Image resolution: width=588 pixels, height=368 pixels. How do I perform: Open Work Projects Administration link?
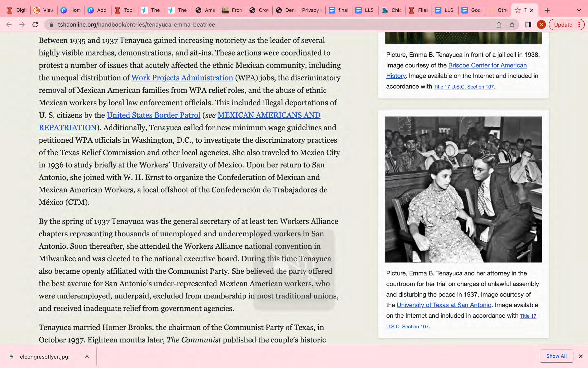pos(182,78)
